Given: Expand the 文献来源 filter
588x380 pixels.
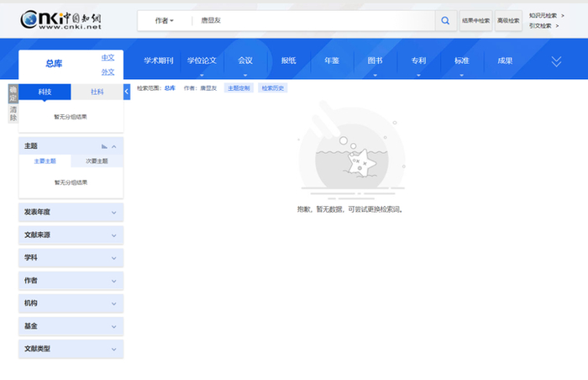Looking at the screenshot, I should [x=71, y=235].
